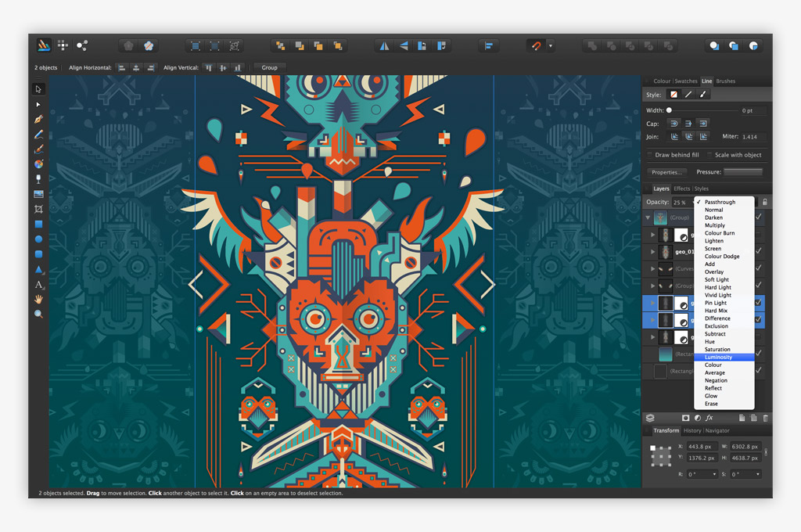Image resolution: width=801 pixels, height=532 pixels.
Task: Expand the geo_01 layer
Action: point(653,251)
